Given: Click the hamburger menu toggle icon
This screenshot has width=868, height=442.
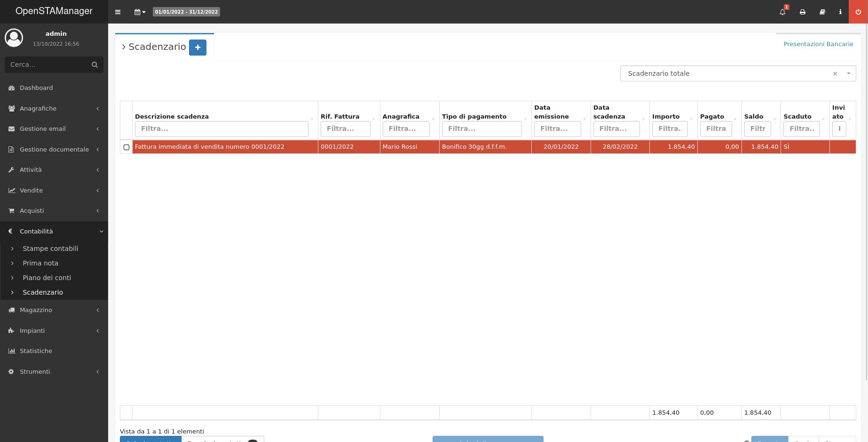Looking at the screenshot, I should click(118, 12).
